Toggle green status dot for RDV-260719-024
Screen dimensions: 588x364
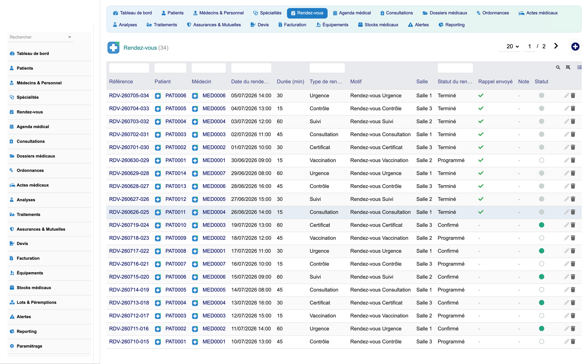(541, 225)
